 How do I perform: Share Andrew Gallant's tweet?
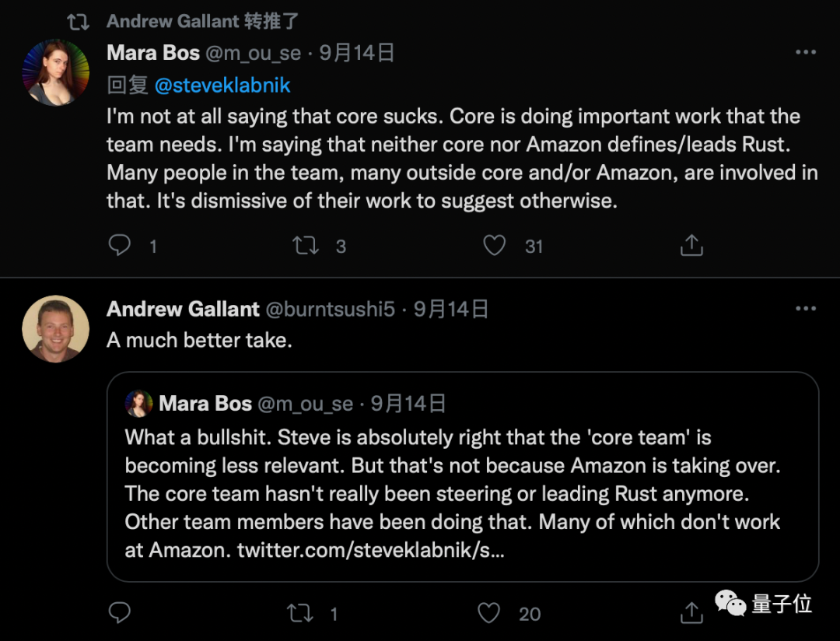[691, 613]
